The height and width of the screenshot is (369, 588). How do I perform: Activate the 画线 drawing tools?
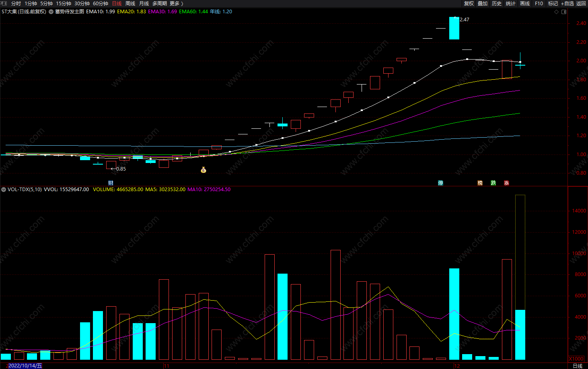525,4
